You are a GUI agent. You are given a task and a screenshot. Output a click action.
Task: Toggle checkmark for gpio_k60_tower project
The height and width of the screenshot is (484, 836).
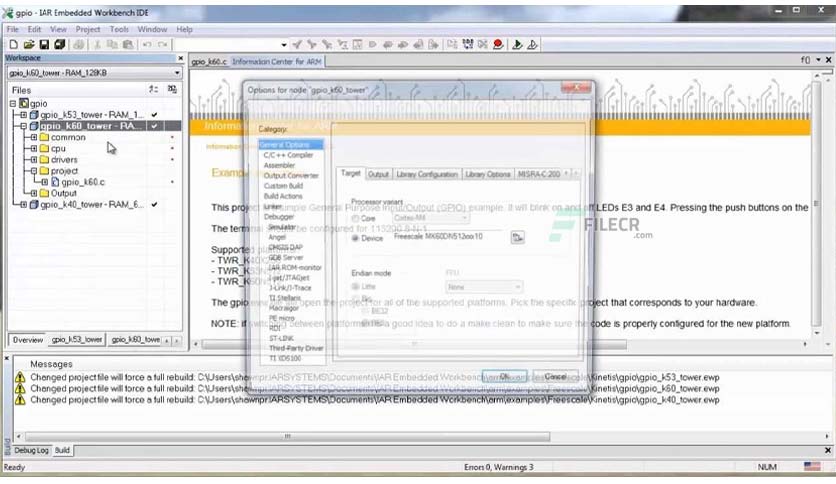click(154, 126)
